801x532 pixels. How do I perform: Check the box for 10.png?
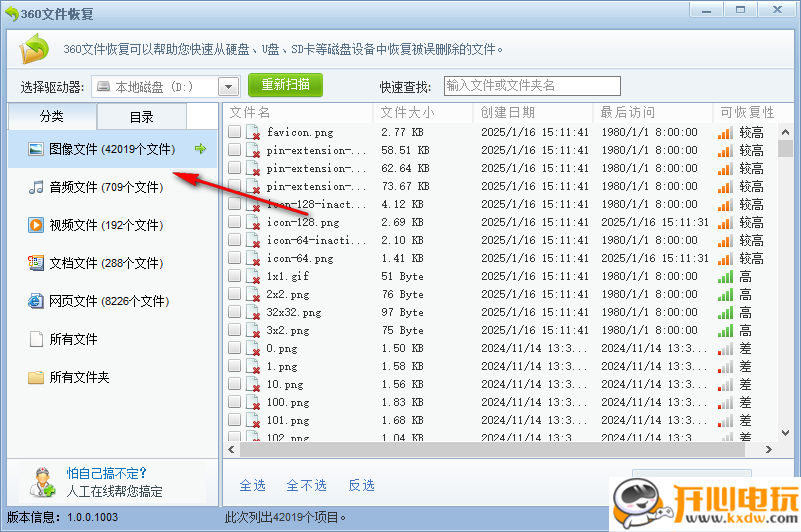234,384
